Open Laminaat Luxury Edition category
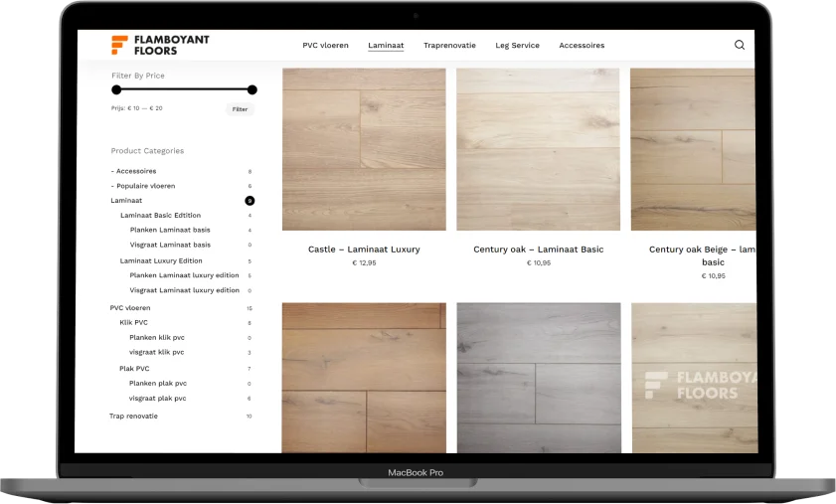Image resolution: width=836 pixels, height=504 pixels. pyautogui.click(x=161, y=260)
